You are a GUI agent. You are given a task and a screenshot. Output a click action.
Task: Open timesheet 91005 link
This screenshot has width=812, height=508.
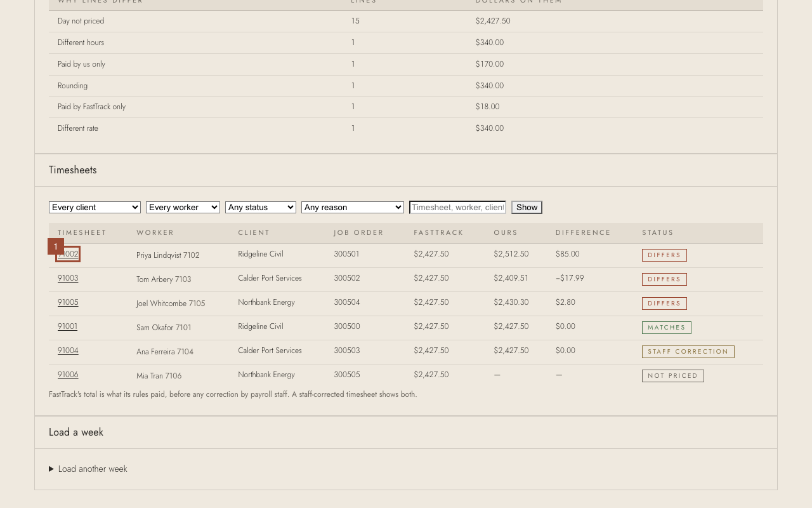click(68, 302)
